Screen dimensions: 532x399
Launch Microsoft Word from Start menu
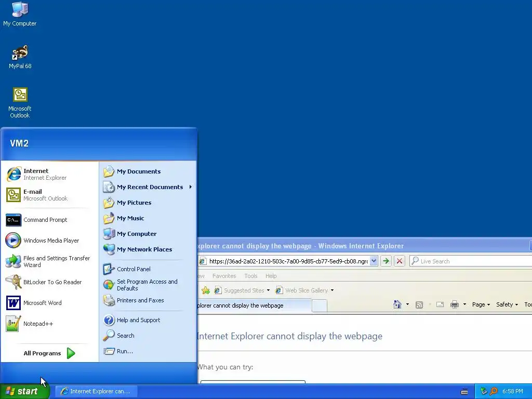(x=50, y=303)
